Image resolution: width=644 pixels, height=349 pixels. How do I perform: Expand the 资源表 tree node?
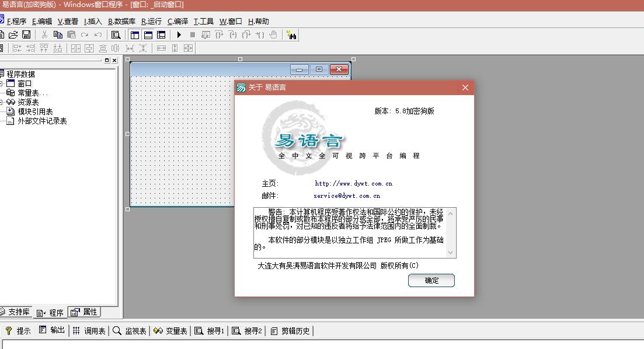click(x=2, y=102)
